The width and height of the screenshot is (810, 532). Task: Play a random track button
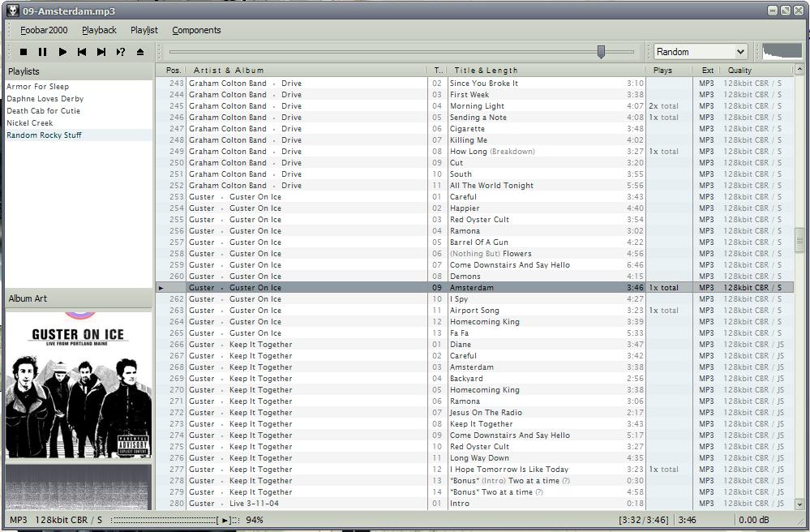pos(121,52)
